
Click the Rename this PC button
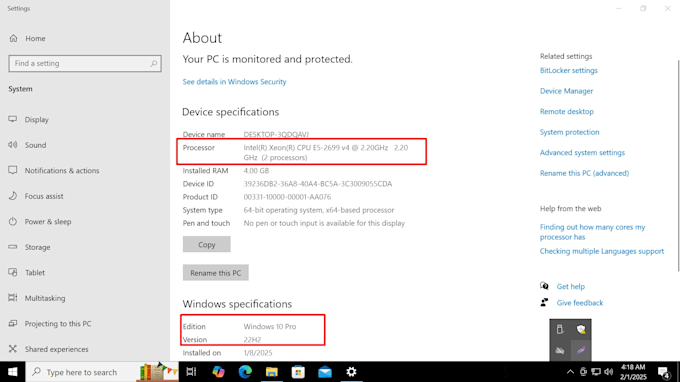(216, 273)
